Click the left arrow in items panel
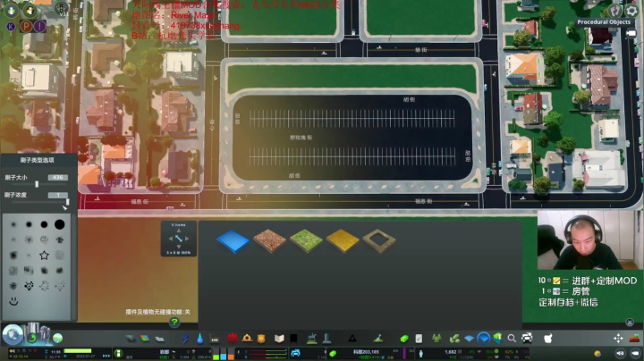 tap(171, 239)
